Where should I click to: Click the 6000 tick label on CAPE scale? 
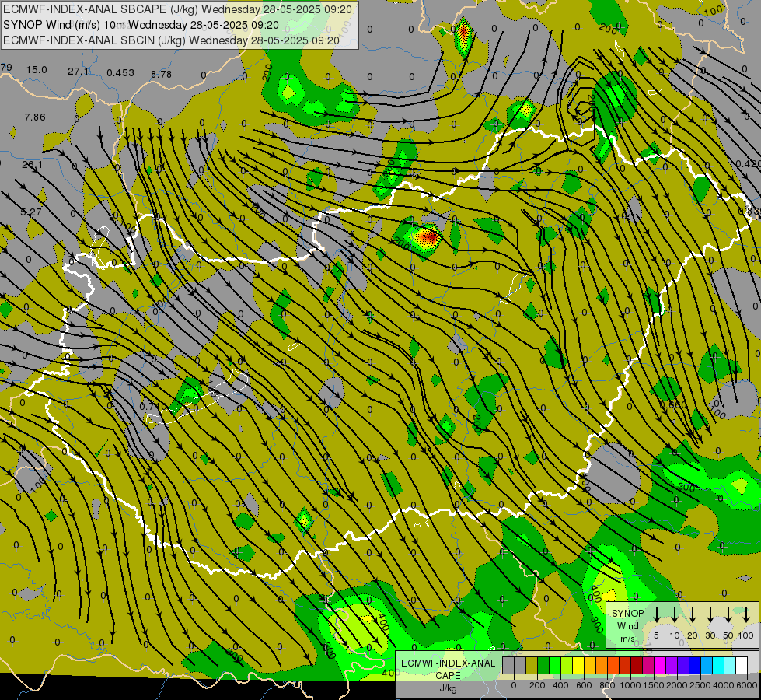(747, 685)
